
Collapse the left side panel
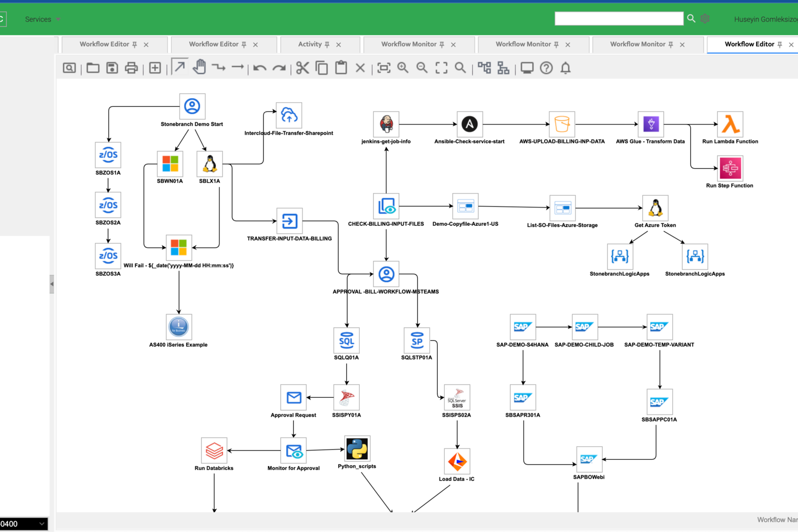tap(51, 284)
